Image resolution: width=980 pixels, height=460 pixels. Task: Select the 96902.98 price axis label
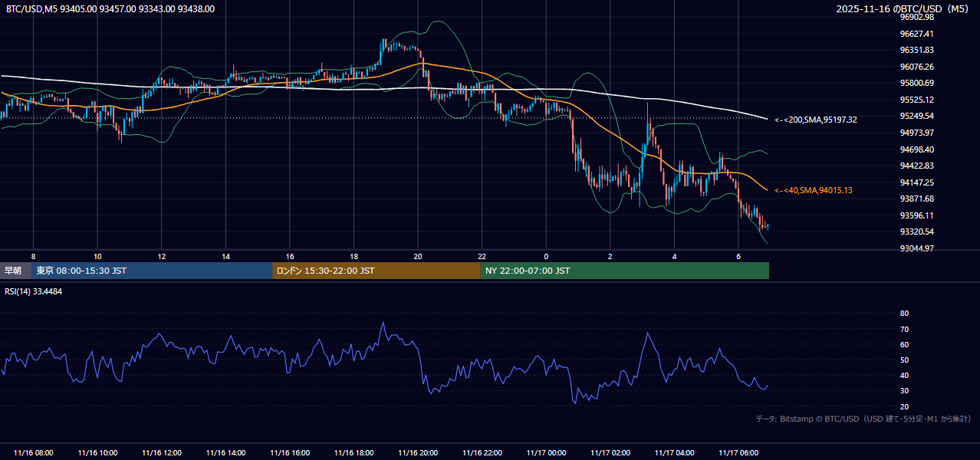[917, 17]
